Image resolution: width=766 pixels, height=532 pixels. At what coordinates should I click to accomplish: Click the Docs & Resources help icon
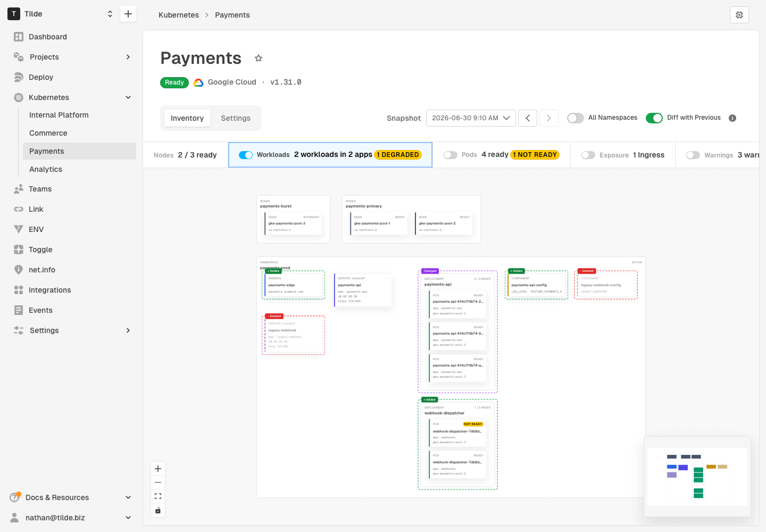click(15, 497)
